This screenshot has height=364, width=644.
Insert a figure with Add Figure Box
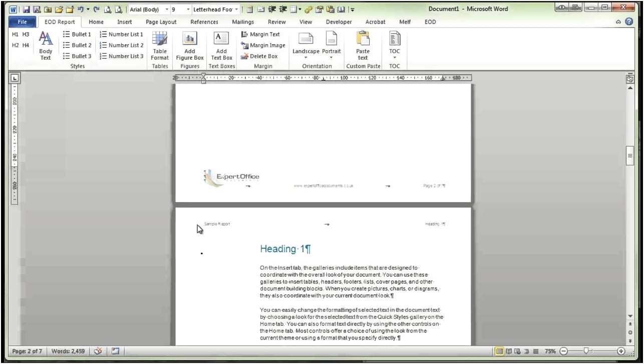click(x=190, y=46)
